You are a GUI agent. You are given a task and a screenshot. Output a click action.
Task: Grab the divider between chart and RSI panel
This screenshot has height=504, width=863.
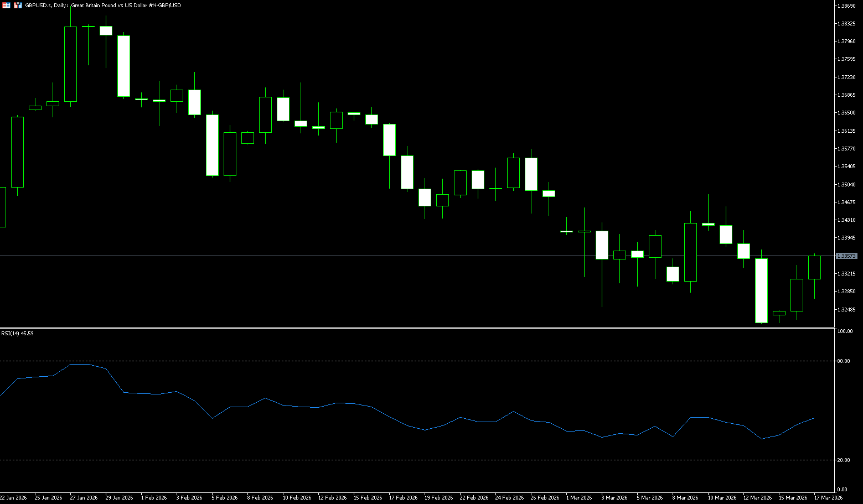pos(415,328)
